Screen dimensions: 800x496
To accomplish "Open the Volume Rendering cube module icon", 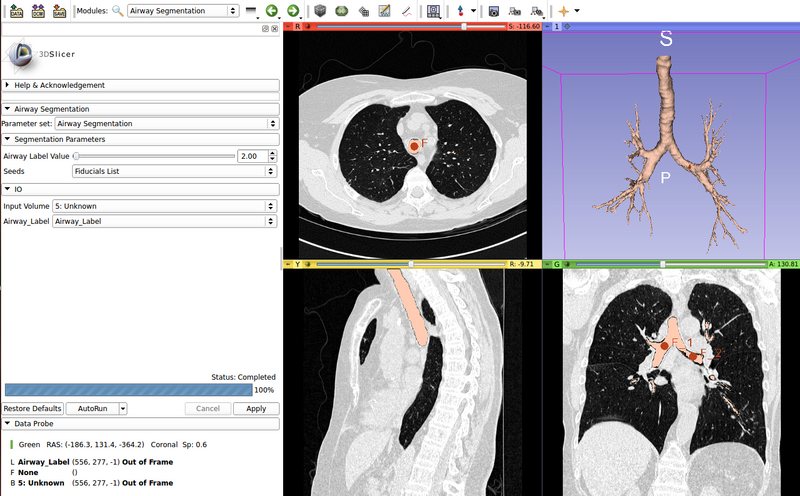I will click(321, 11).
